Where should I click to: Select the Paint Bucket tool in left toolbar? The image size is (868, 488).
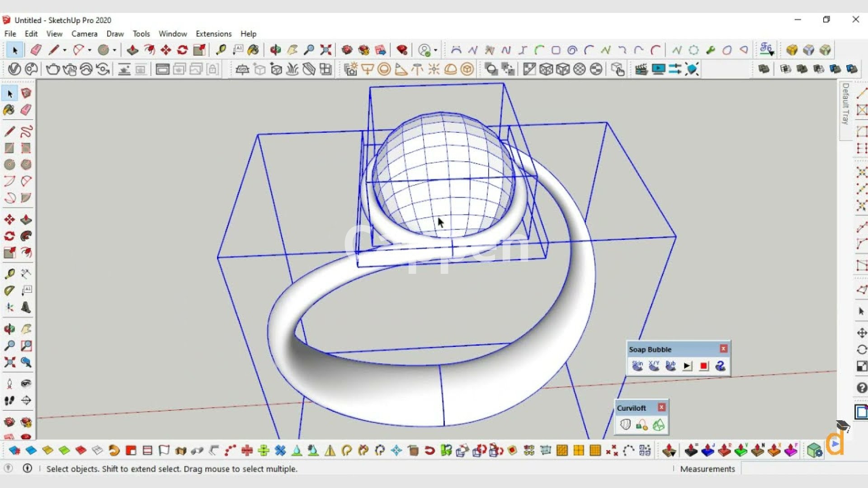9,110
